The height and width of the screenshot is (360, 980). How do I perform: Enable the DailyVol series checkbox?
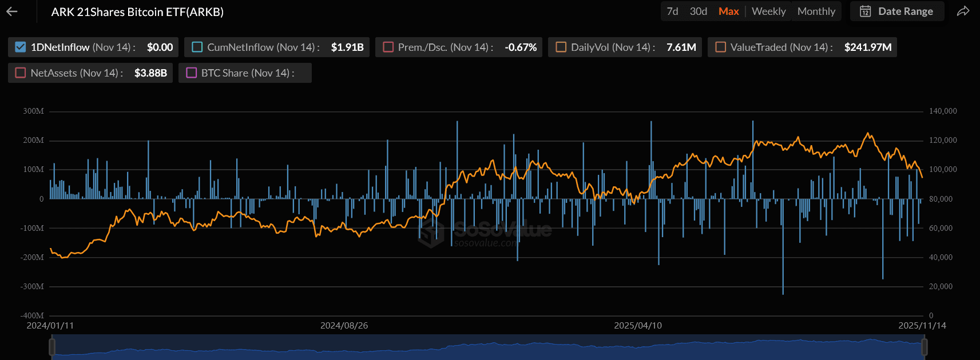[561, 47]
